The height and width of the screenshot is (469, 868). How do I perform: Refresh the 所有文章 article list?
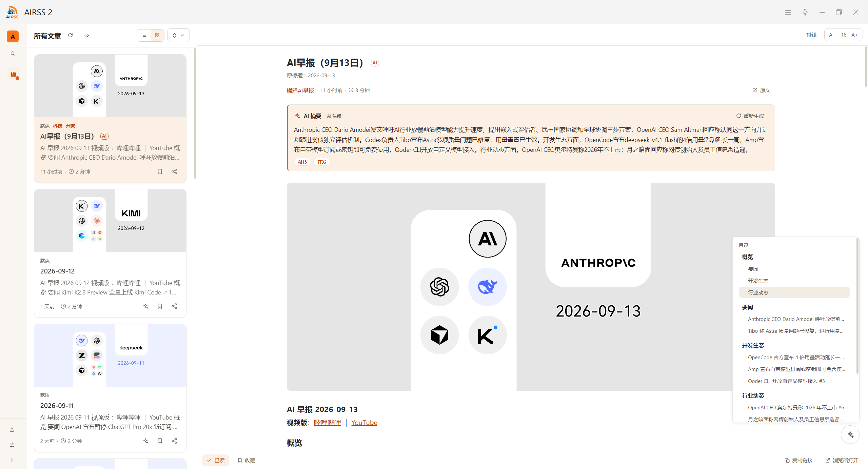[x=71, y=35]
